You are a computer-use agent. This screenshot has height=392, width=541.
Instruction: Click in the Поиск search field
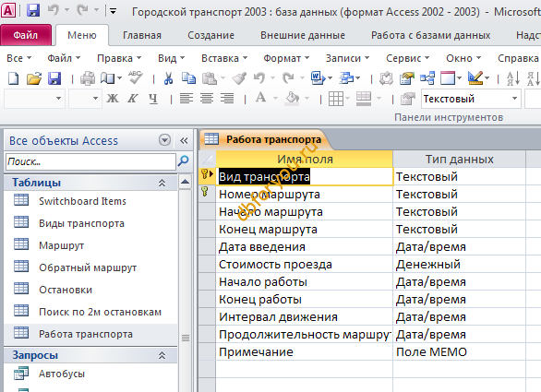90,161
